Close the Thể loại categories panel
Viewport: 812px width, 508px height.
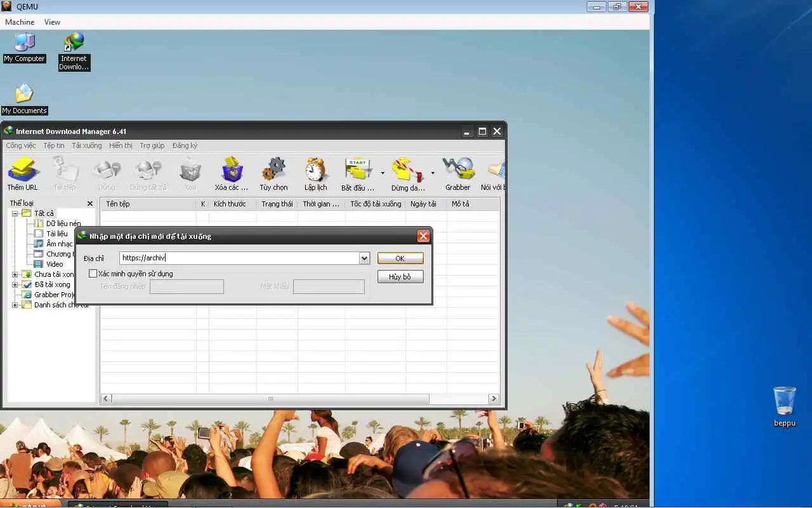pos(90,203)
